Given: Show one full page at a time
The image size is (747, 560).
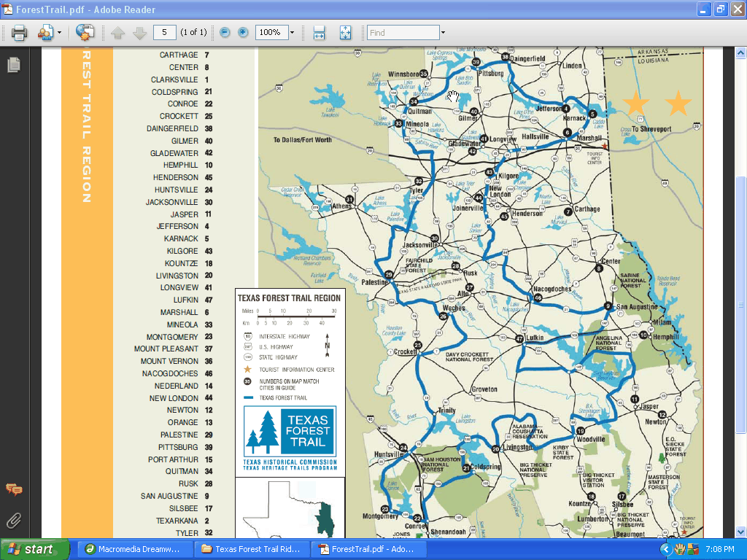Looking at the screenshot, I should 345,33.
